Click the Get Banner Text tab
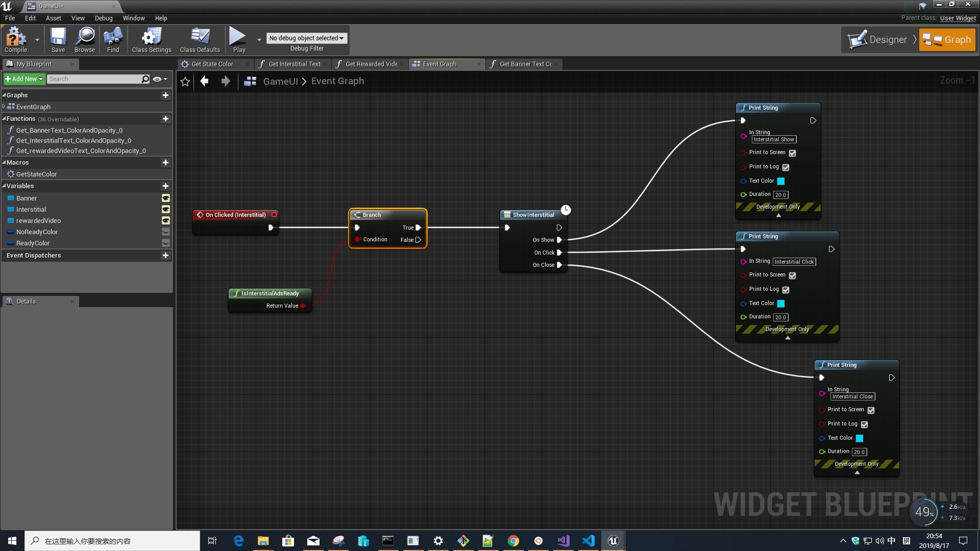 click(x=522, y=63)
